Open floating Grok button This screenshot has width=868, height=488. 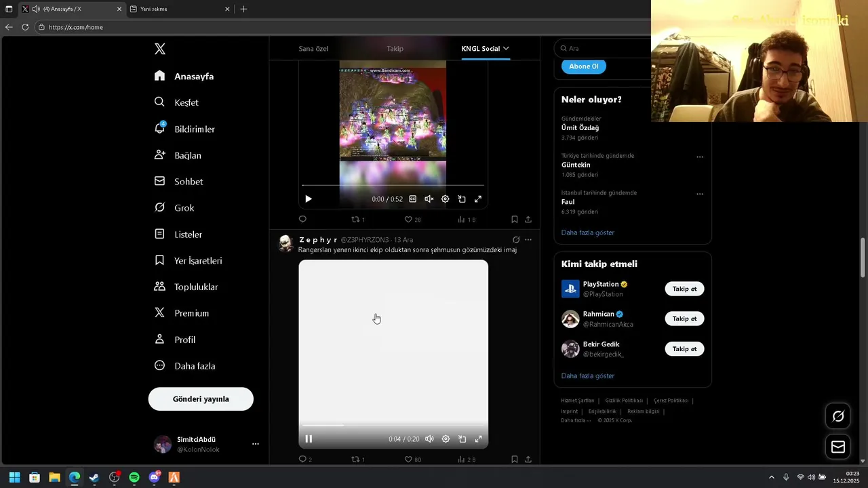[838, 416]
